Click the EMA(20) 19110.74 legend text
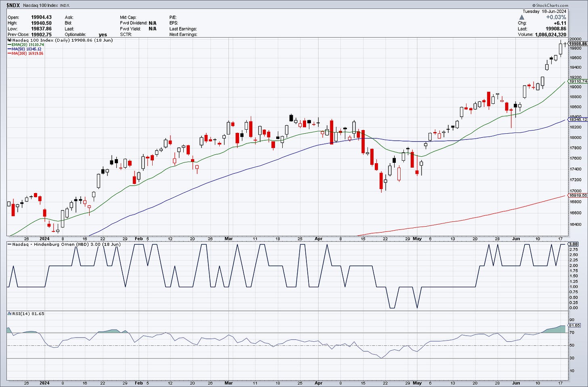588x387 pixels. pyautogui.click(x=28, y=45)
